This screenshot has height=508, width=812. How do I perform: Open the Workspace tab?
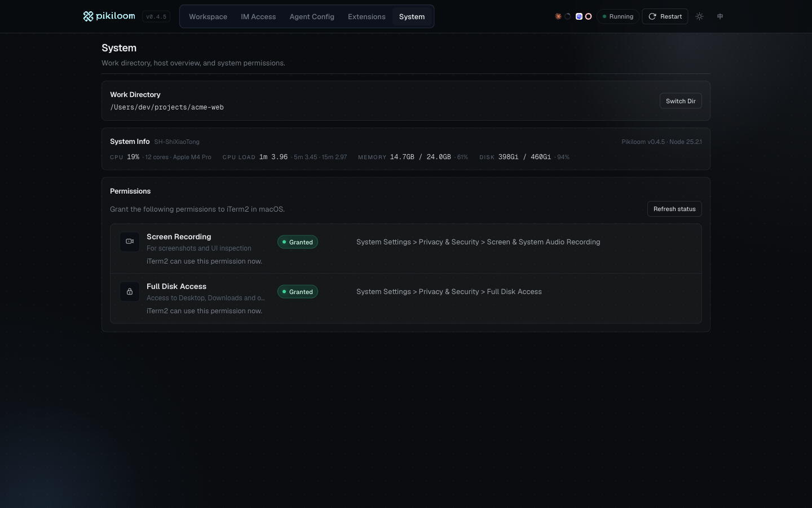pyautogui.click(x=208, y=16)
